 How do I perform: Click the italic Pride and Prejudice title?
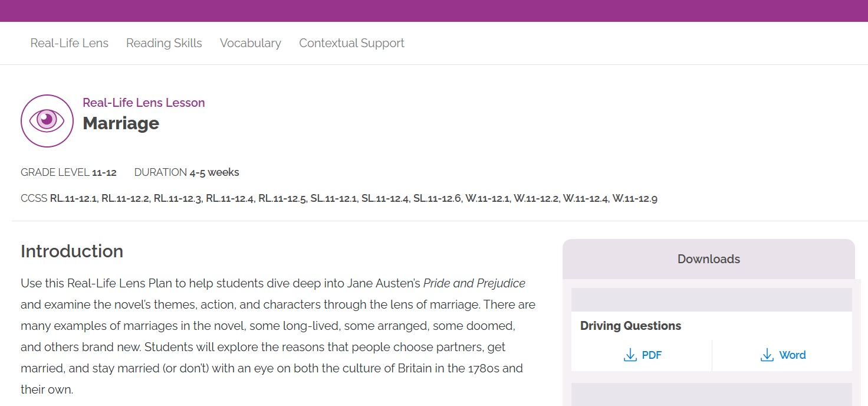pos(474,283)
